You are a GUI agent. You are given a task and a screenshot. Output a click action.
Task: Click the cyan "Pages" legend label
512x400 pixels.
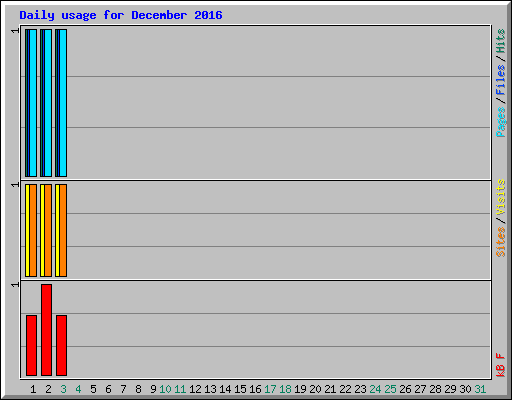point(501,122)
